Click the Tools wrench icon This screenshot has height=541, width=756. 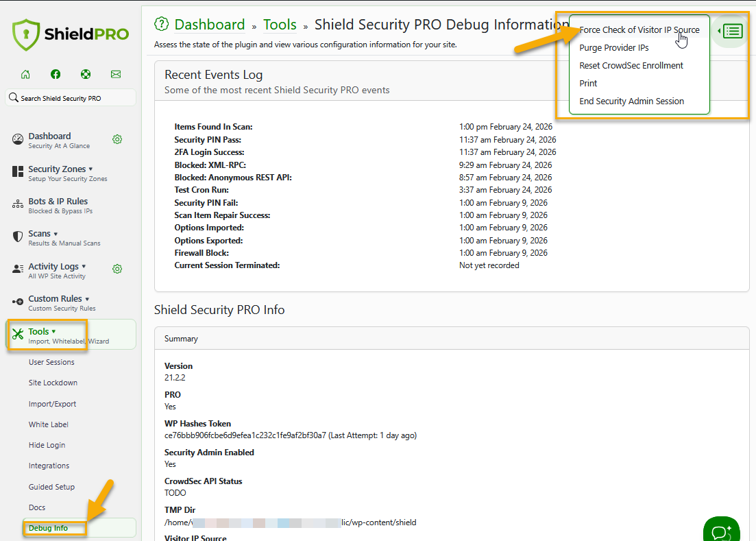(x=18, y=334)
